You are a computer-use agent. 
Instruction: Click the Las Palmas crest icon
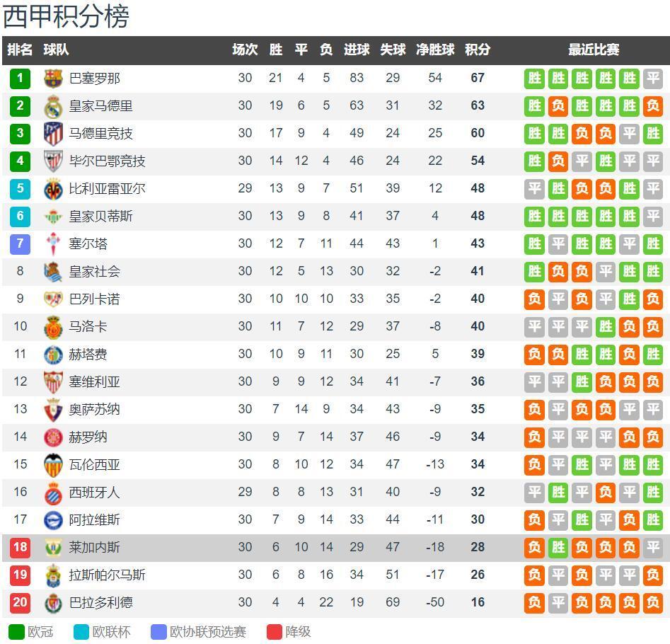point(53,575)
